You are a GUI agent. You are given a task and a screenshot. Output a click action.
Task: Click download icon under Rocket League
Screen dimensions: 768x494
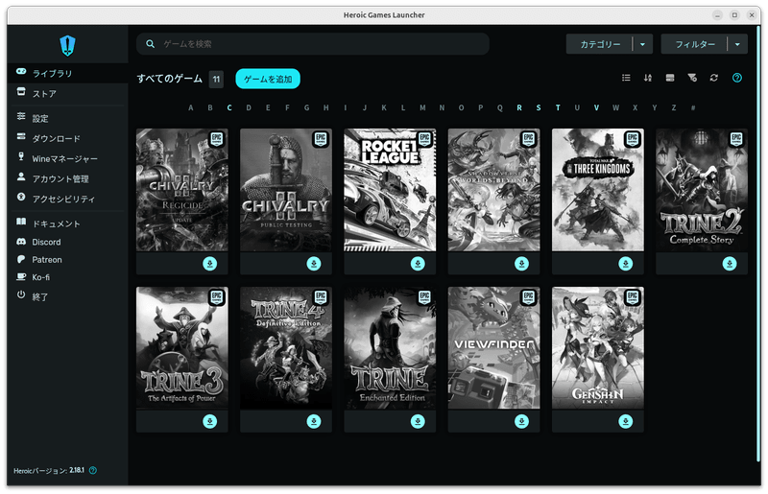tap(417, 264)
